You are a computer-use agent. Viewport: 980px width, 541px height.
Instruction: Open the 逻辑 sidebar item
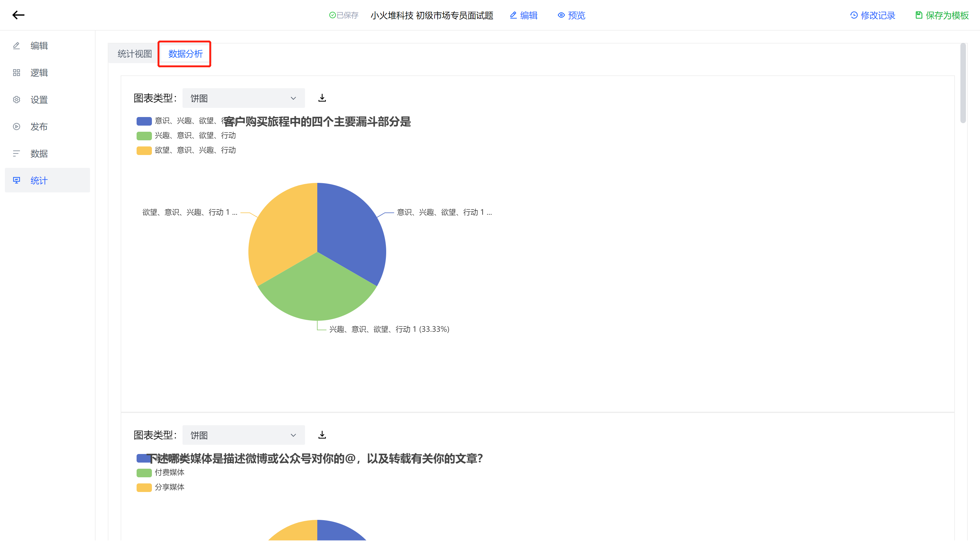pyautogui.click(x=39, y=73)
